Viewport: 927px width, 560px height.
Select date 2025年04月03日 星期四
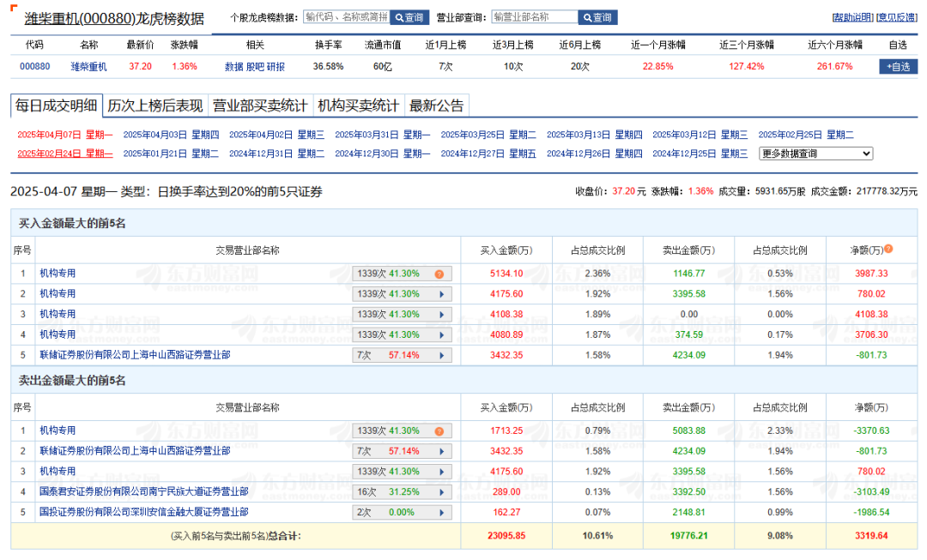point(171,135)
